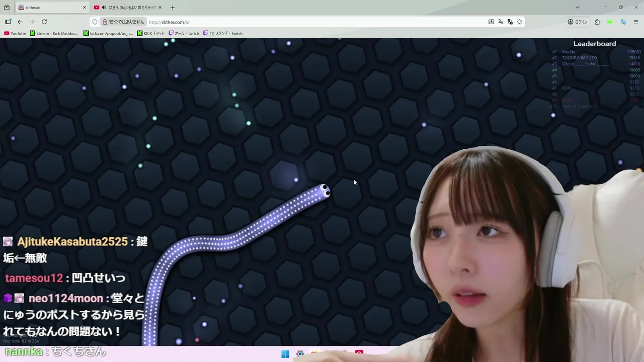This screenshot has height=362, width=644.
Task: Close the slither.io tab
Action: [84, 8]
